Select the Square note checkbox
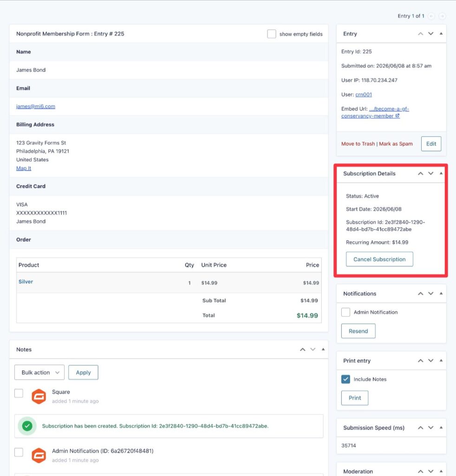 click(19, 393)
